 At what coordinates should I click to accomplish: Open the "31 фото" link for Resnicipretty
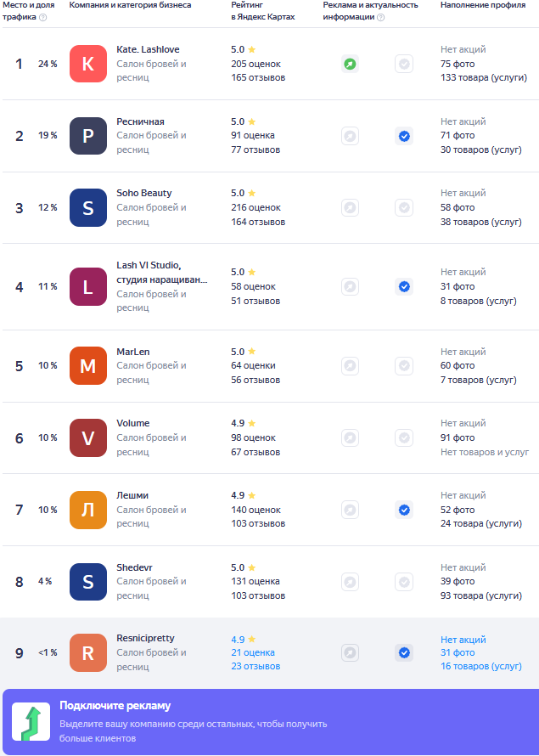pos(458,652)
